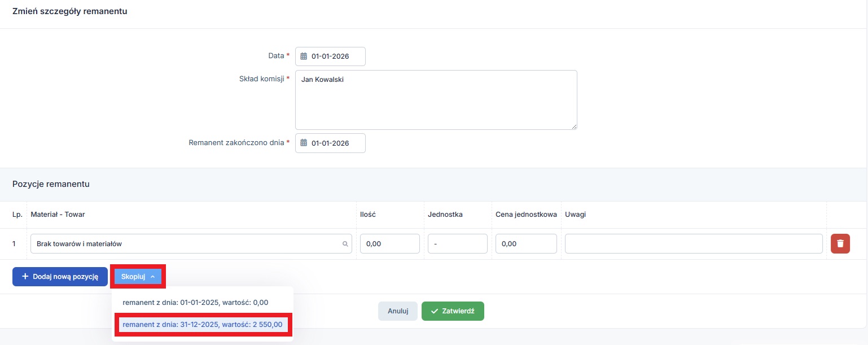Click the calendar icon in Data field
Image resolution: width=868 pixels, height=345 pixels.
304,56
